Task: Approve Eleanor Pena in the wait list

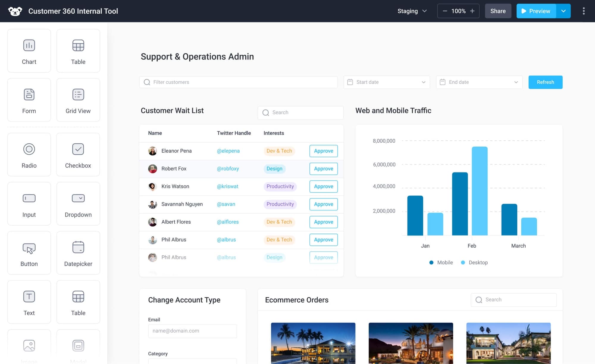Action: [323, 151]
